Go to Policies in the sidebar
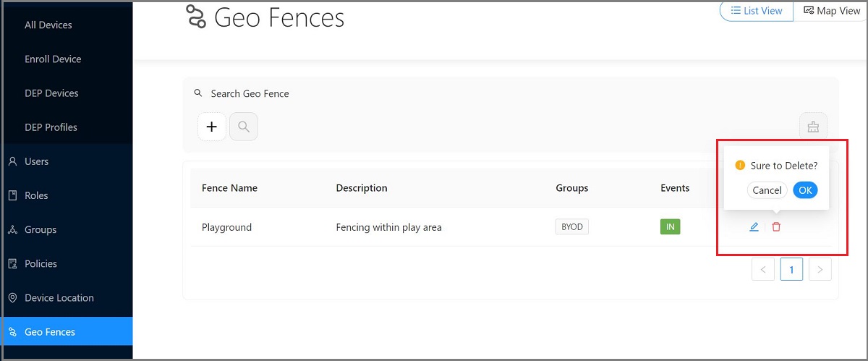868x361 pixels. coord(41,263)
